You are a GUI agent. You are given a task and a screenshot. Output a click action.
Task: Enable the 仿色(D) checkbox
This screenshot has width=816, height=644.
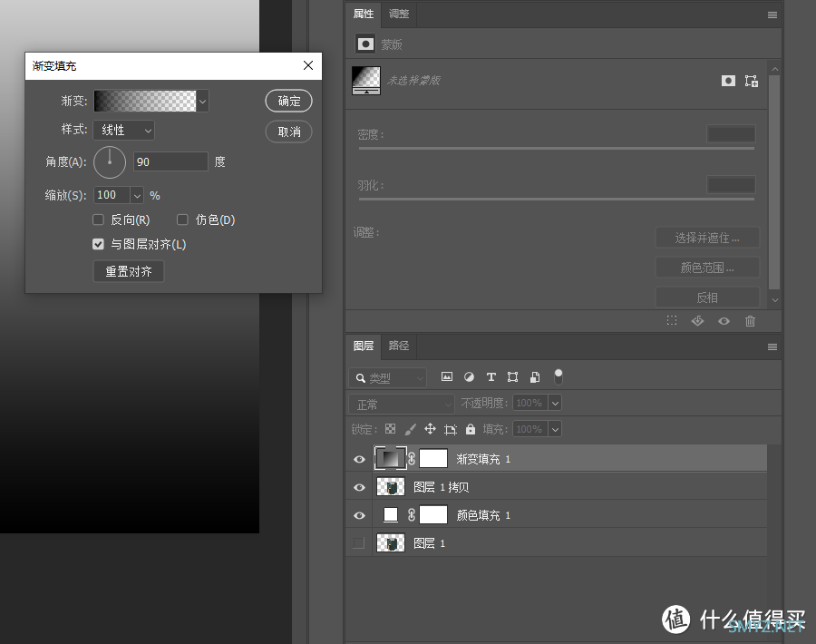(x=182, y=220)
